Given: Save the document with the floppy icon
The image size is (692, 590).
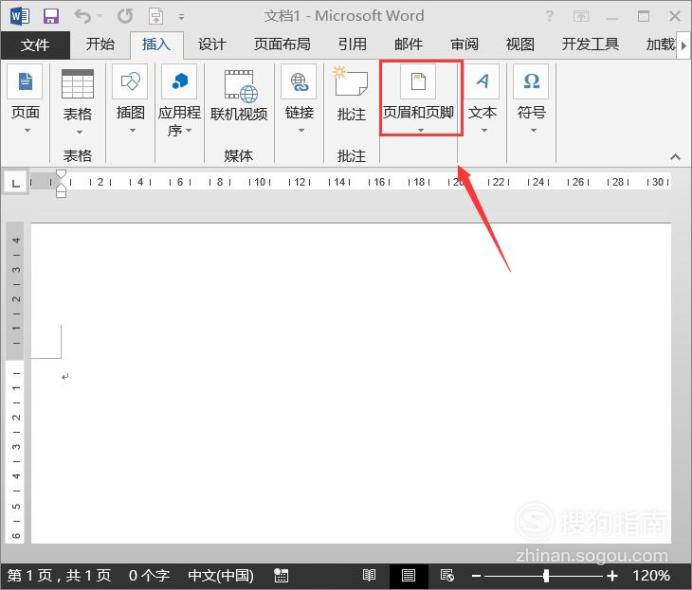Looking at the screenshot, I should 51,17.
